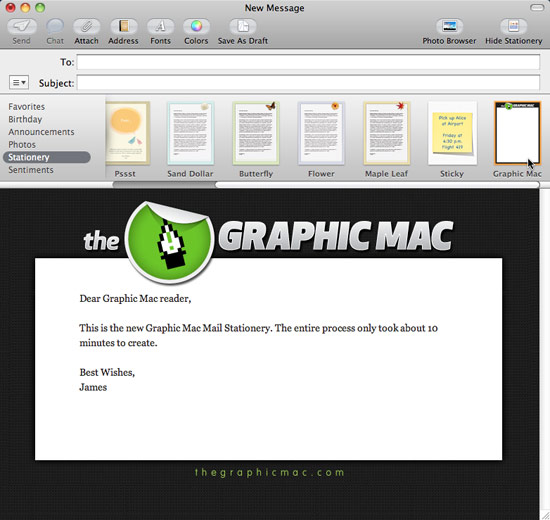This screenshot has width=550, height=520.
Task: Click the thegraphicmac.com footer link
Action: click(269, 472)
